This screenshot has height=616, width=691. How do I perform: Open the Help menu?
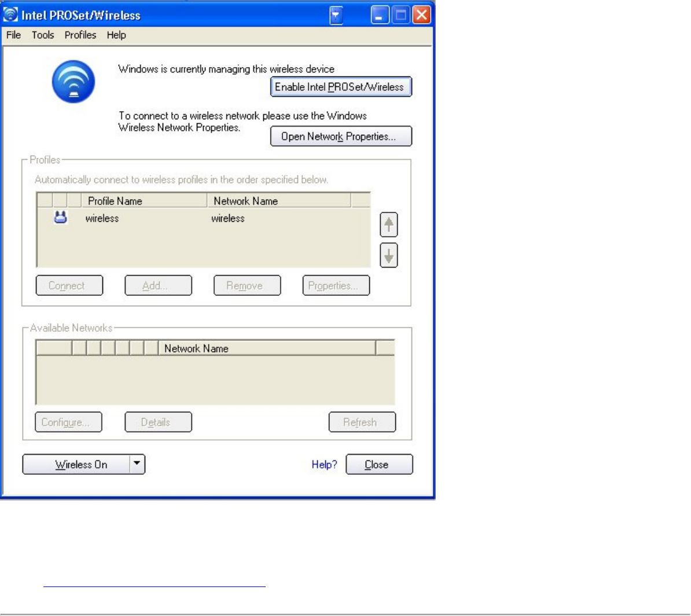coord(116,35)
